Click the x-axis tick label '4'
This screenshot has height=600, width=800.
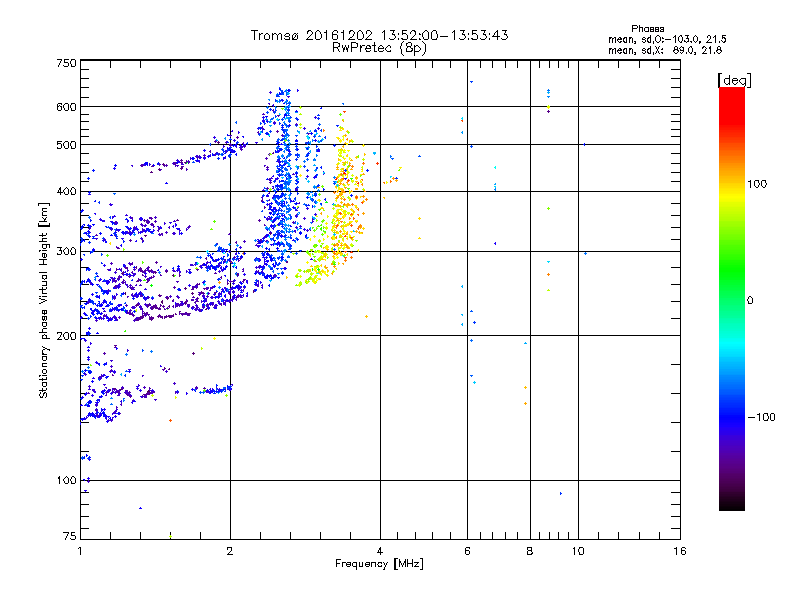pyautogui.click(x=380, y=551)
